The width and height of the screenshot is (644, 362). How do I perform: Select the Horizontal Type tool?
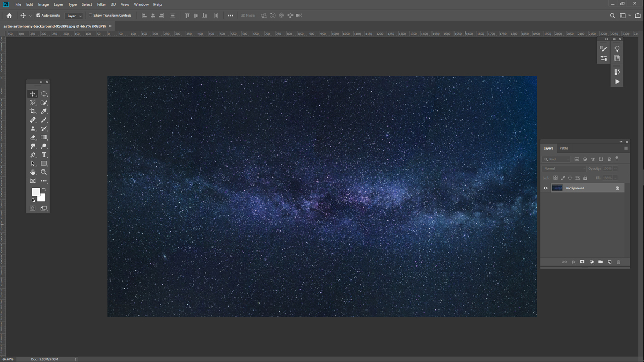coord(44,155)
